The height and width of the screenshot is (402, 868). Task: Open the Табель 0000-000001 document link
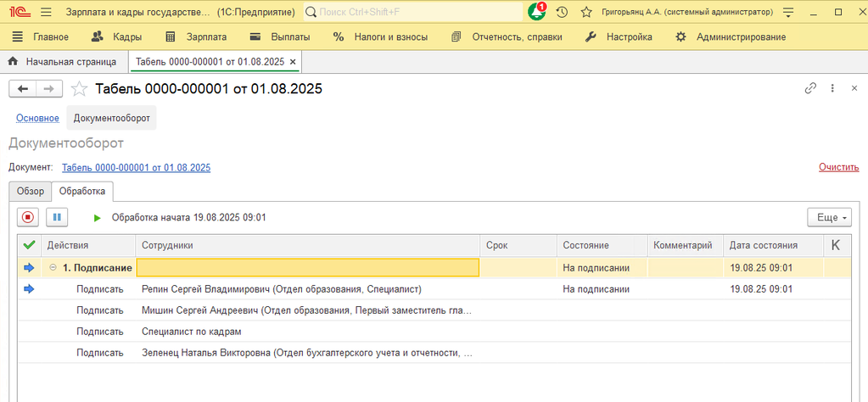click(136, 167)
